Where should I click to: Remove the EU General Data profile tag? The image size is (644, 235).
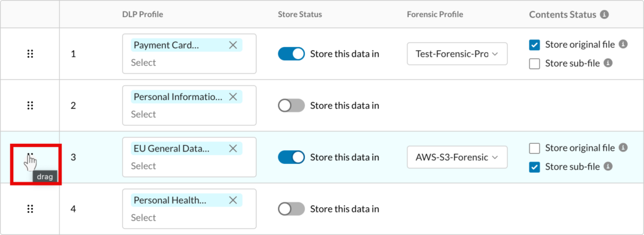click(x=233, y=148)
